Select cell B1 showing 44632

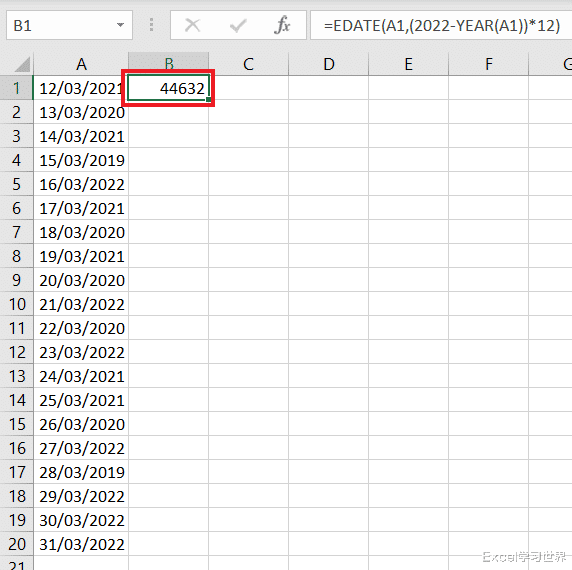pos(169,88)
